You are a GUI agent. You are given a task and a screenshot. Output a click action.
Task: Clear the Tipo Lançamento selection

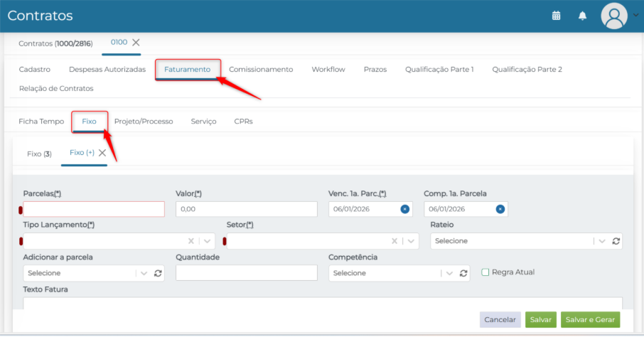pos(191,241)
